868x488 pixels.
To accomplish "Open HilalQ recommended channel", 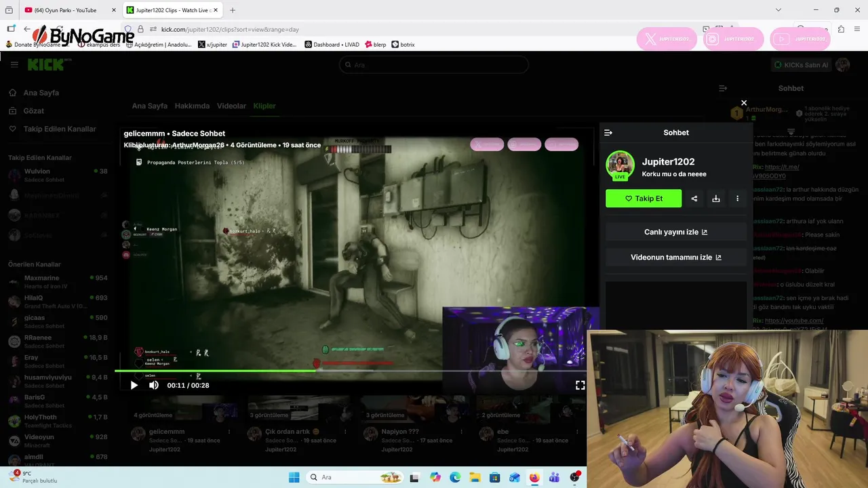I will coord(58,301).
